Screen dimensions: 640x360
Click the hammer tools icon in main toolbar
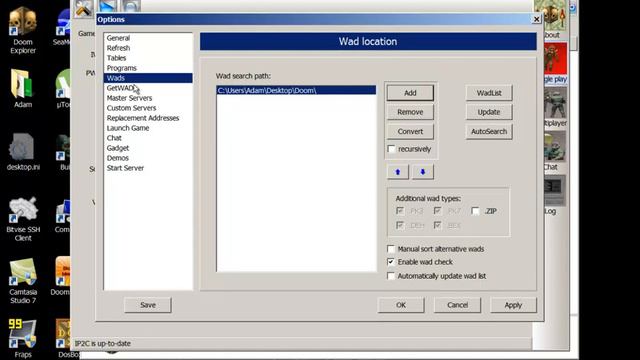click(84, 9)
